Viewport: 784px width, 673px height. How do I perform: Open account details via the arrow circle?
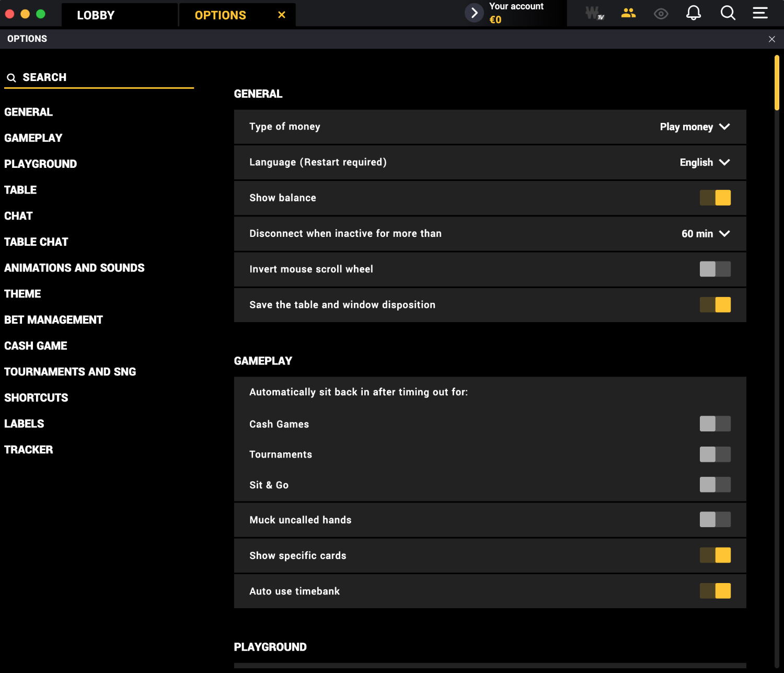coord(474,13)
